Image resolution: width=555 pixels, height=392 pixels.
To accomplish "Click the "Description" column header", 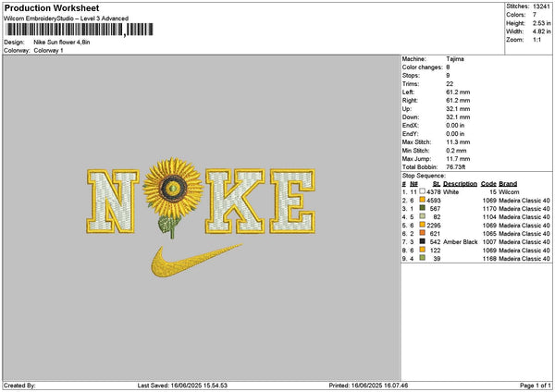I will coord(460,184).
